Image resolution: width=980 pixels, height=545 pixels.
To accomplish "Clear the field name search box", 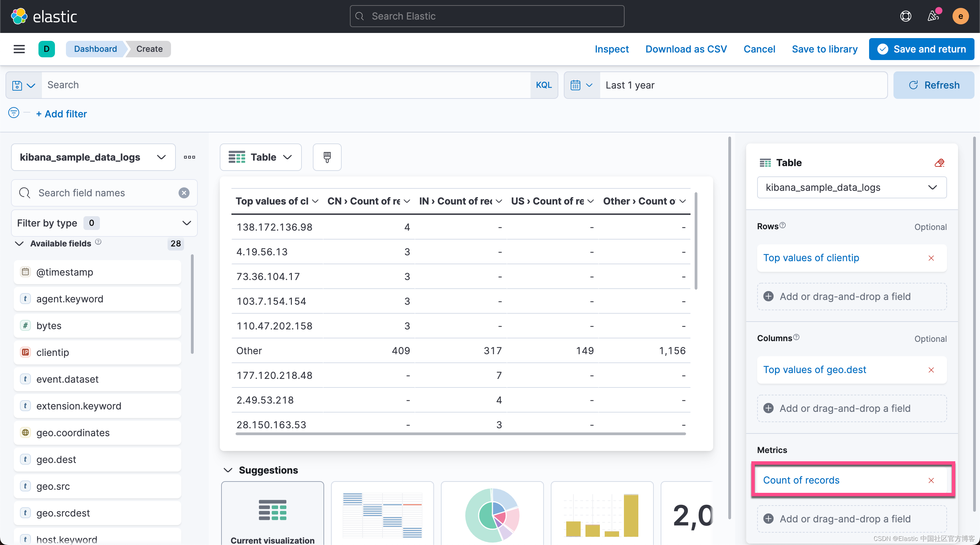I will coord(184,193).
